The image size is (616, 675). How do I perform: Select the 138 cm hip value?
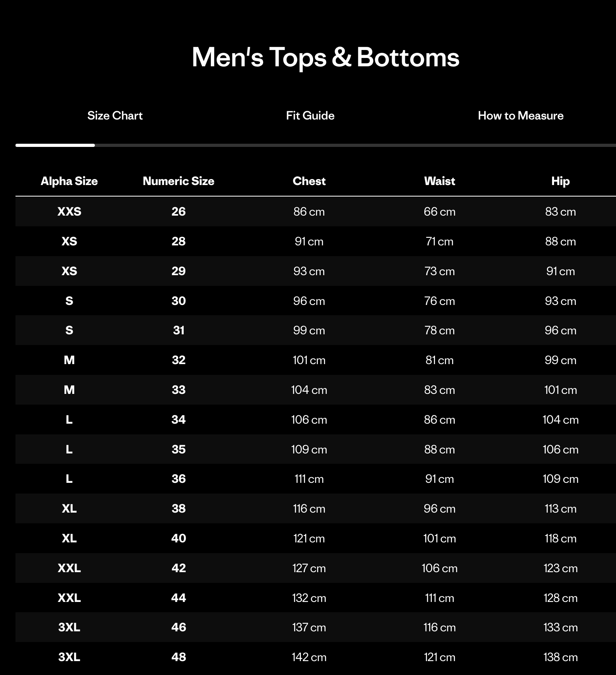click(x=560, y=657)
